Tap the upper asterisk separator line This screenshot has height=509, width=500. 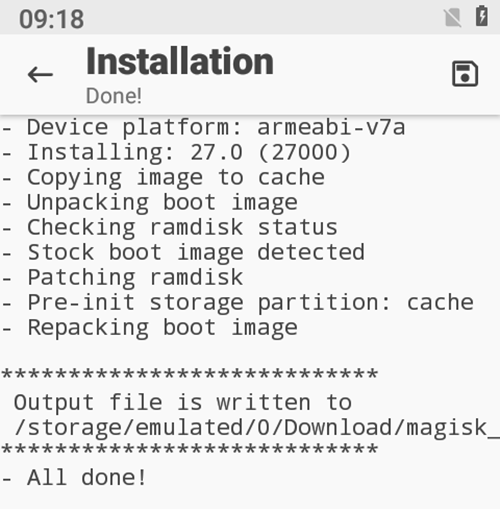point(190,374)
